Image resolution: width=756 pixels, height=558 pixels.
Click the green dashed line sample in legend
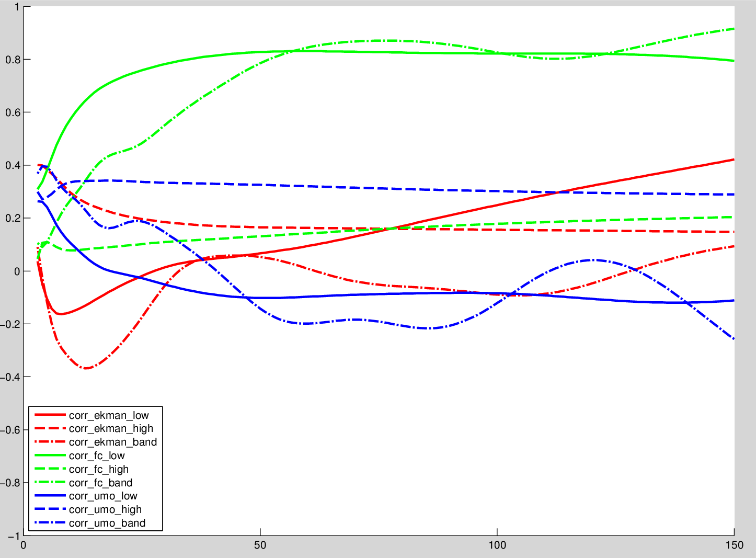pos(50,470)
